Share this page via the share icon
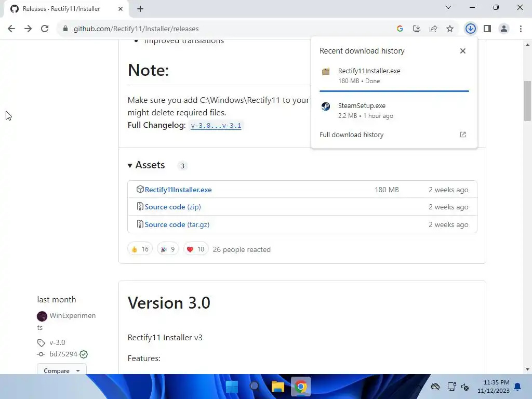The image size is (532, 399). point(433,29)
